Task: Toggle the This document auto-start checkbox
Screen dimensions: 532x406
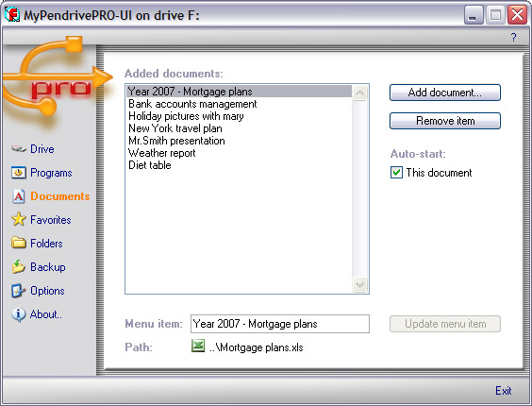Action: tap(396, 173)
